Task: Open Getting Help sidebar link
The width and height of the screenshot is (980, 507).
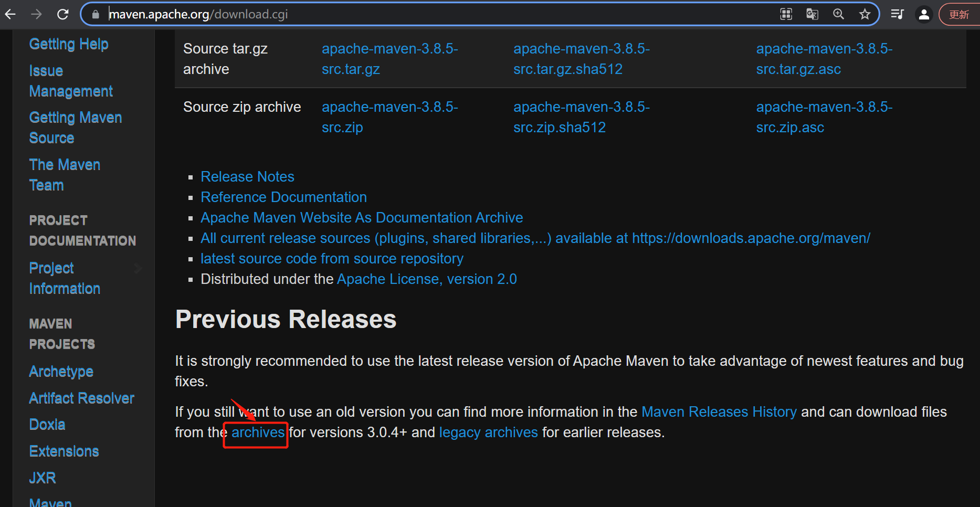Action: (69, 44)
